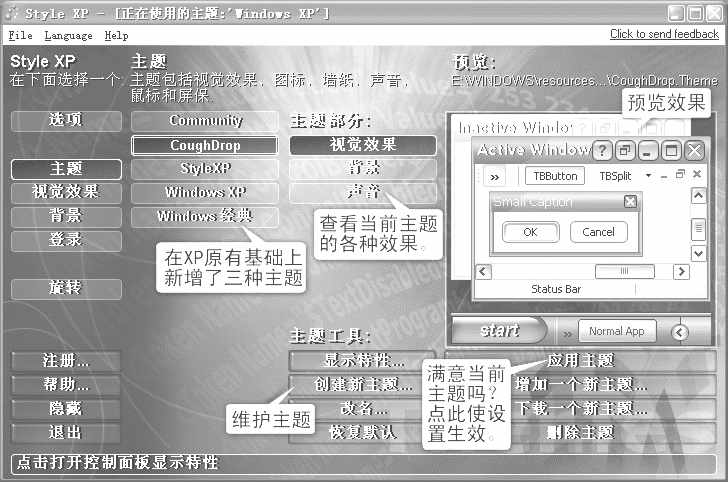Choose the Windows 经典 theme

tap(205, 217)
